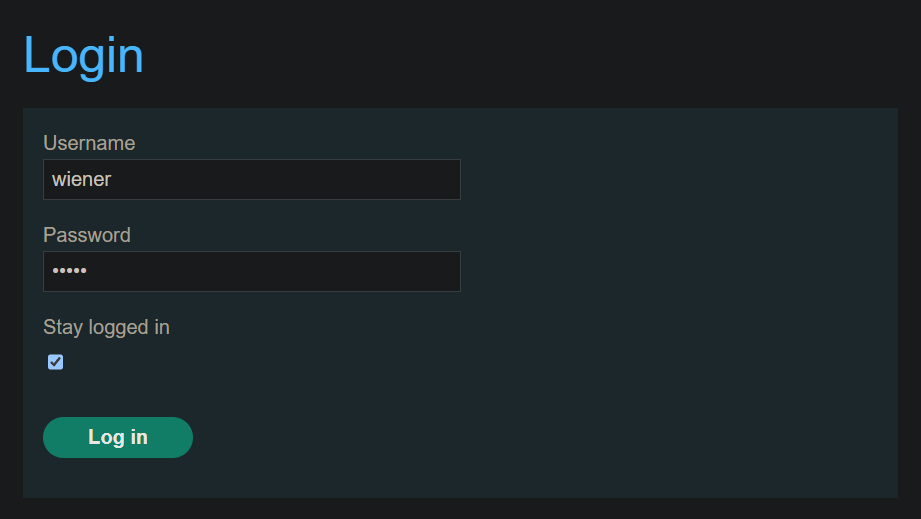Viewport: 921px width, 519px height.
Task: Focus the Username input field
Action: pos(251,180)
